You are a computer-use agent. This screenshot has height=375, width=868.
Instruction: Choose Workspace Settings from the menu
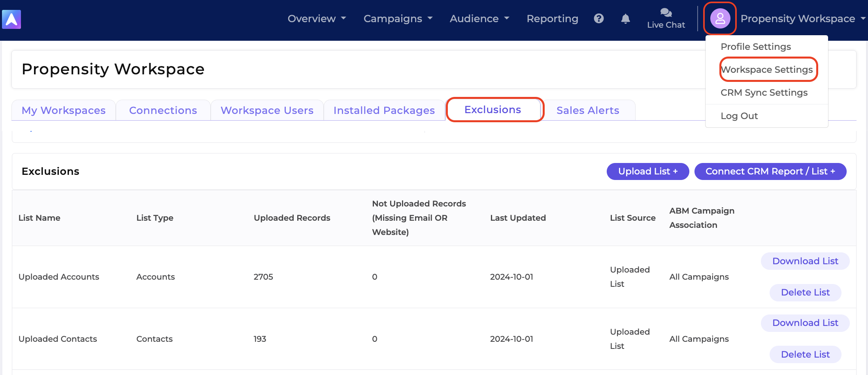(x=767, y=70)
